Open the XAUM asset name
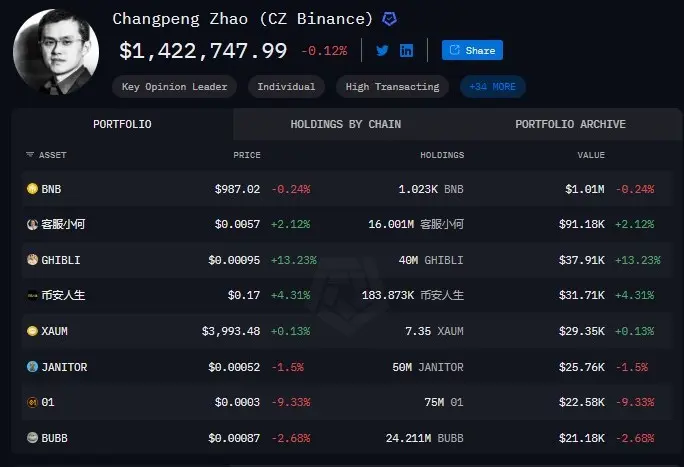This screenshot has width=684, height=467. click(55, 331)
